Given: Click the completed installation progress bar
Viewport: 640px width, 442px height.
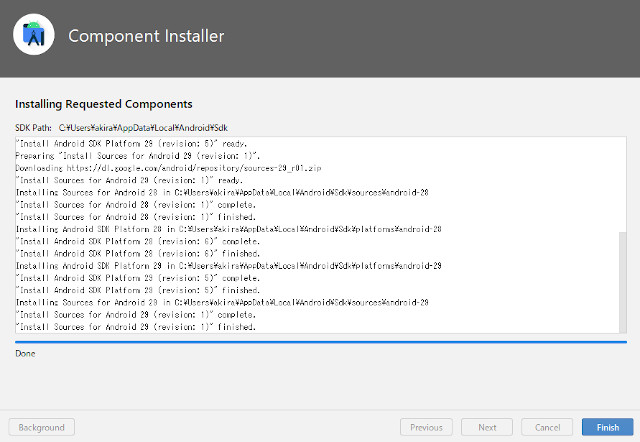Looking at the screenshot, I should click(x=321, y=342).
